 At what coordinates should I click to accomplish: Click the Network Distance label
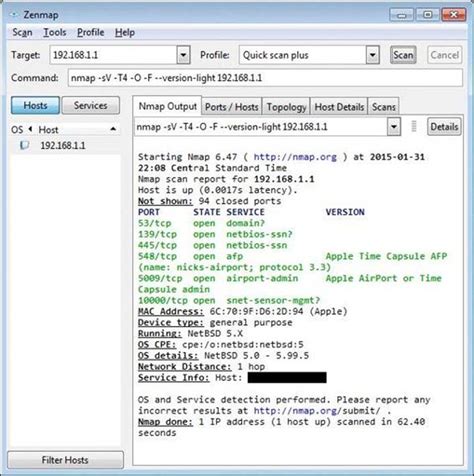[184, 366]
